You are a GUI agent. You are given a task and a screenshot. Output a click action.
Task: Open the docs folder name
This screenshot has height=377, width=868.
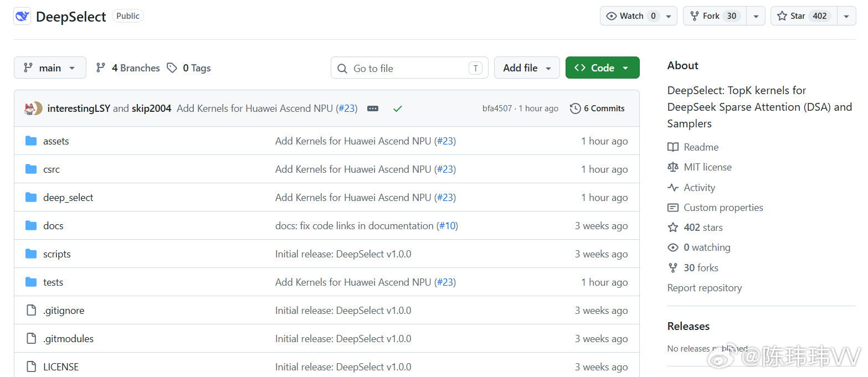(53, 226)
